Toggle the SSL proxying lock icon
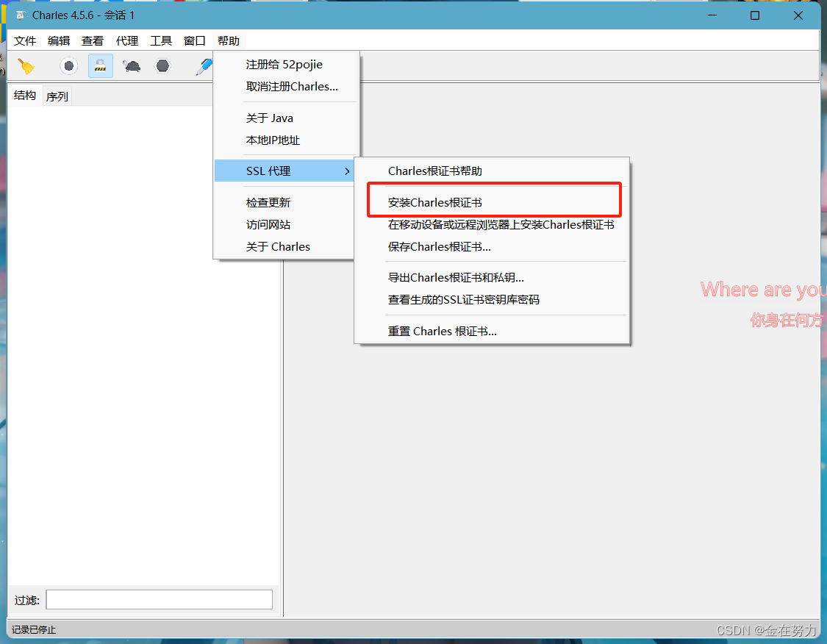 [100, 66]
